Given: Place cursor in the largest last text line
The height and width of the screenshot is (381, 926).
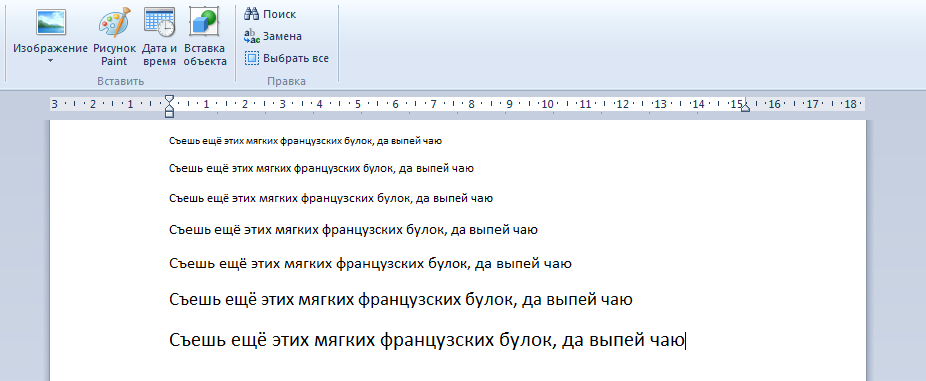Looking at the screenshot, I should [x=427, y=340].
